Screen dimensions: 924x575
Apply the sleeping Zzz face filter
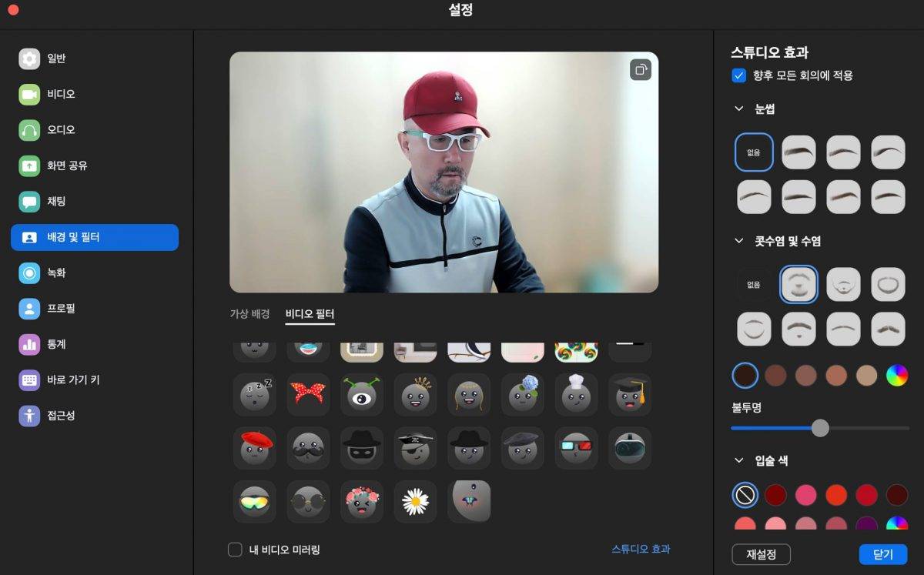(254, 395)
